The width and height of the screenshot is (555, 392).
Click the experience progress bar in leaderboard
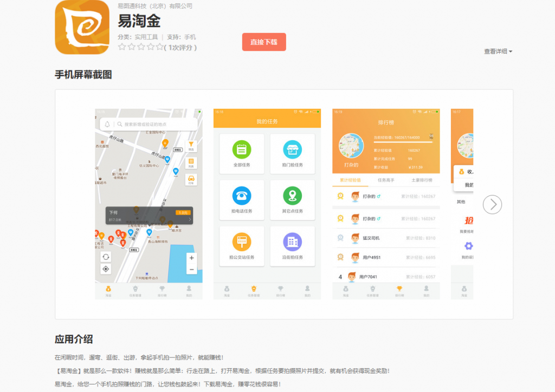[x=403, y=142]
